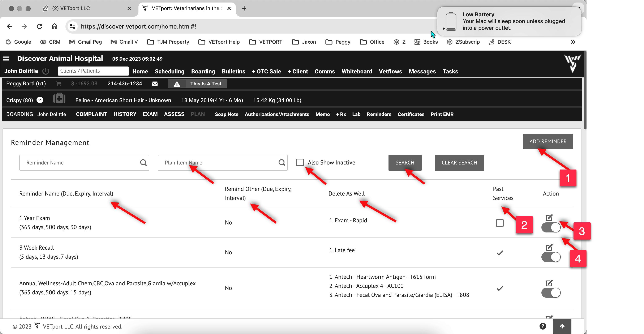Viewport: 644px width, 334px height.
Task: Open the Vetflows menu item
Action: (390, 71)
